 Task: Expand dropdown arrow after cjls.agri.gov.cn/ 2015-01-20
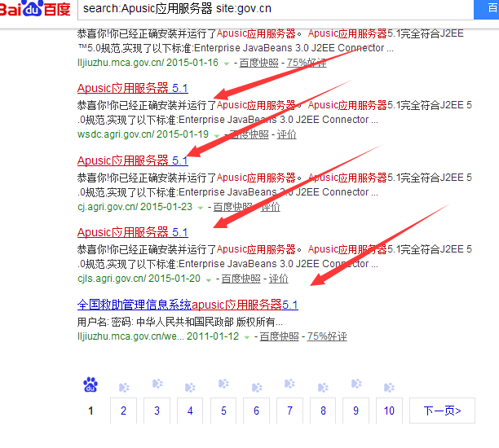tap(209, 280)
